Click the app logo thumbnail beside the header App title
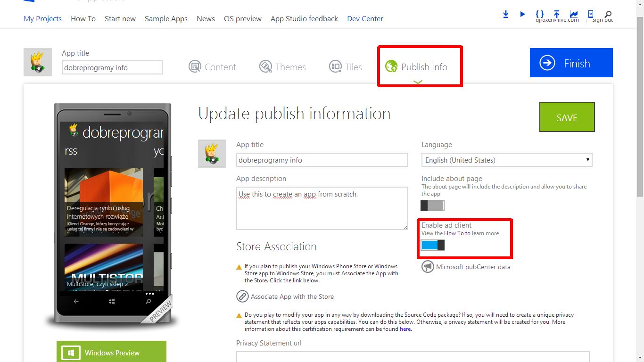Viewport: 644px width, 362px height. tap(38, 62)
